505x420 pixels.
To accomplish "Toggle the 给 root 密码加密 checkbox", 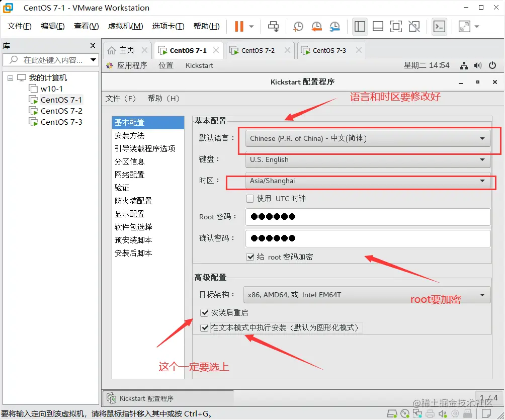I will (x=250, y=257).
